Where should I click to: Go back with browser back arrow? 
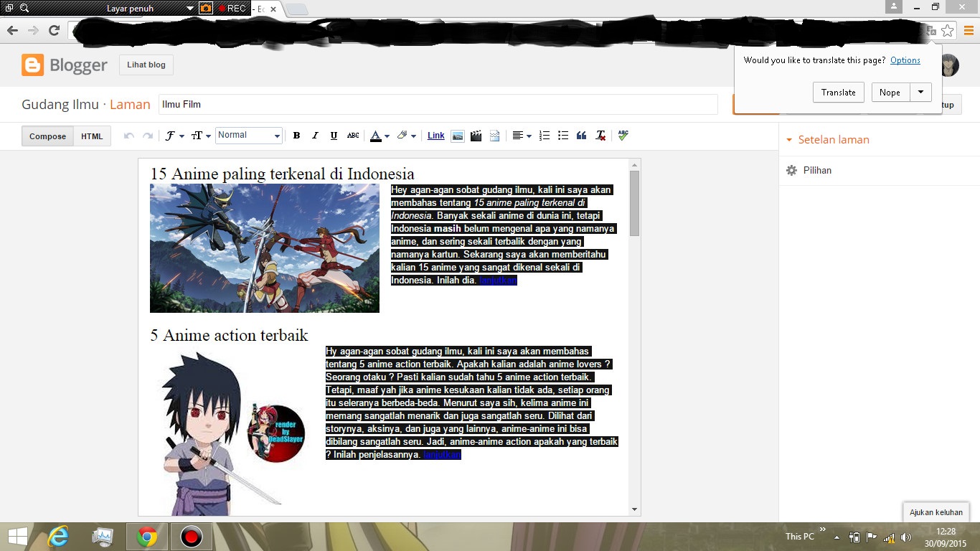pyautogui.click(x=12, y=31)
